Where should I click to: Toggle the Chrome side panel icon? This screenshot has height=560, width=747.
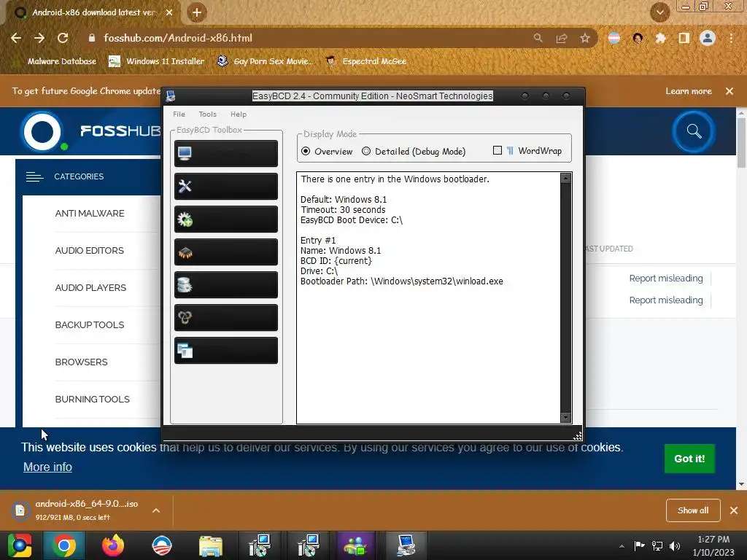pyautogui.click(x=684, y=38)
